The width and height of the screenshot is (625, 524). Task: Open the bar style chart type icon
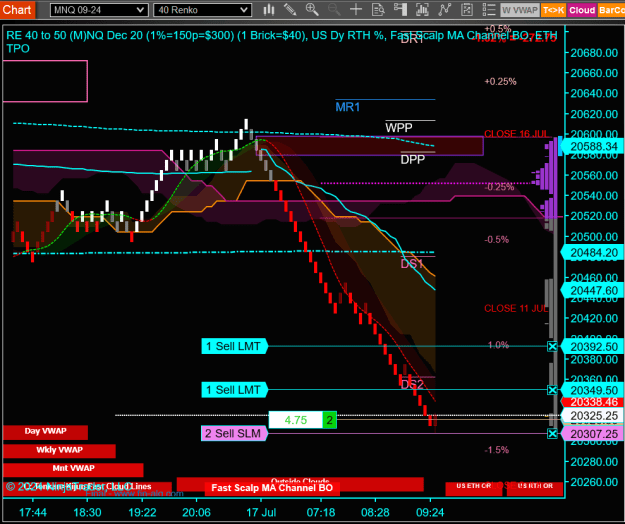pyautogui.click(x=269, y=10)
